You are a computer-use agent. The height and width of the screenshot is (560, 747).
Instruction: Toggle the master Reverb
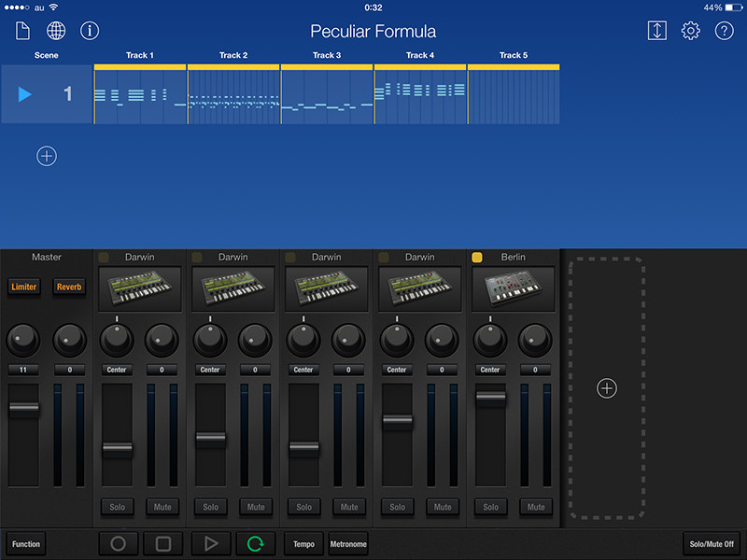click(69, 287)
